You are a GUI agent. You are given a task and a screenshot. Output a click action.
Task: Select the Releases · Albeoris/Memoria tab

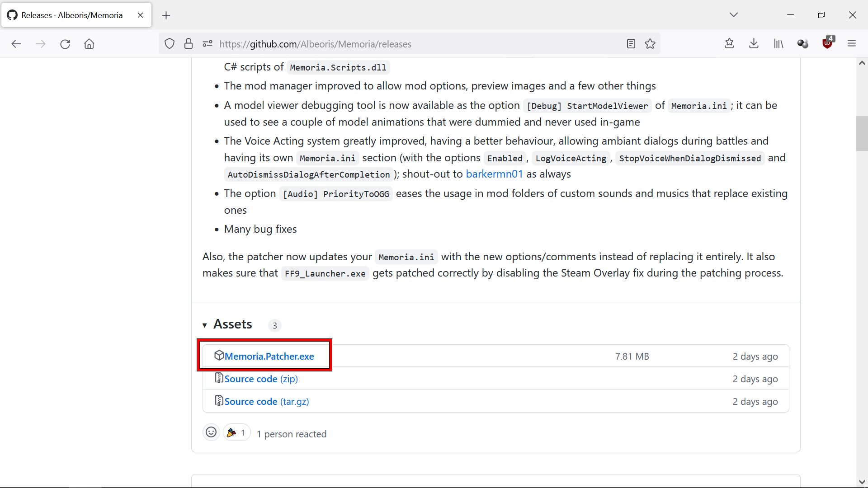(76, 15)
